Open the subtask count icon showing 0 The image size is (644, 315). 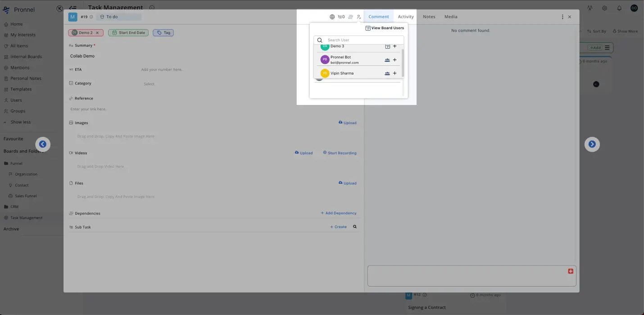pos(341,17)
